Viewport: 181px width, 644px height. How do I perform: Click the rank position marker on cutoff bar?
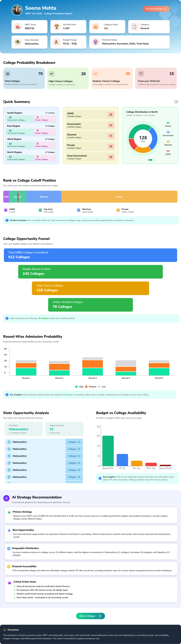[x=18, y=197]
